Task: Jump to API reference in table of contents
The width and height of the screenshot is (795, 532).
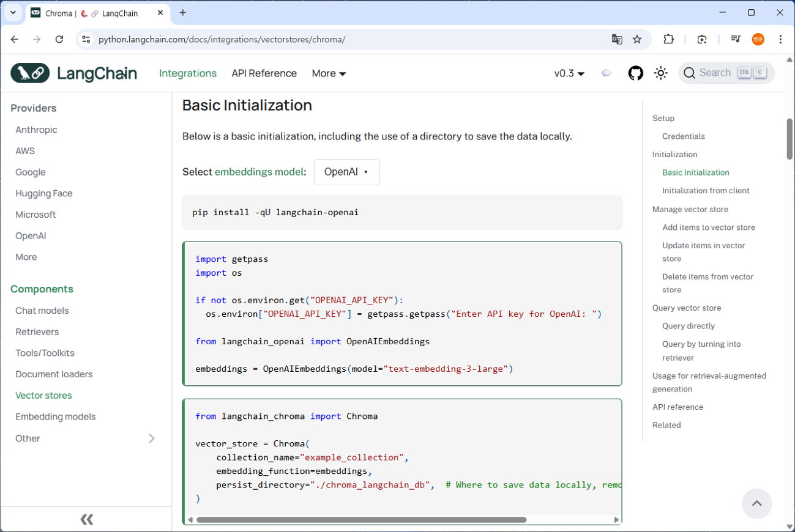Action: (677, 407)
